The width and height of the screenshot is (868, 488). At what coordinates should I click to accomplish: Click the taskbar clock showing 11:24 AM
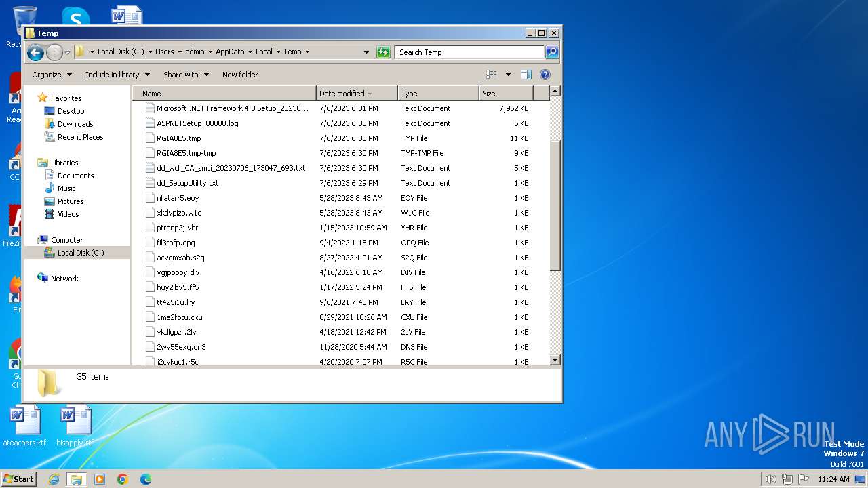pyautogui.click(x=833, y=479)
